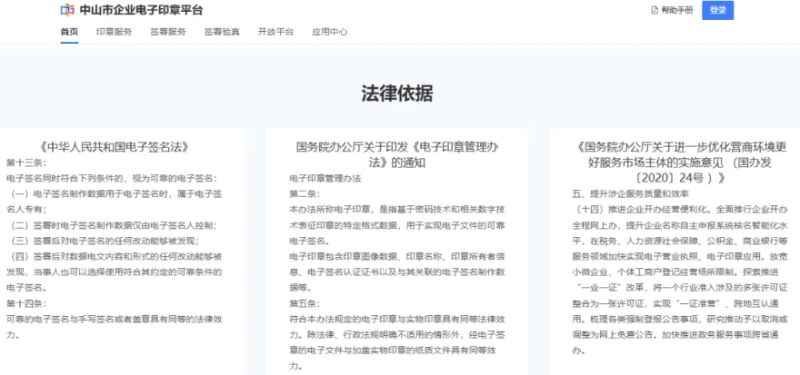This screenshot has height=375, width=800.
Task: Open the 签署服务 tab
Action: coord(168,32)
